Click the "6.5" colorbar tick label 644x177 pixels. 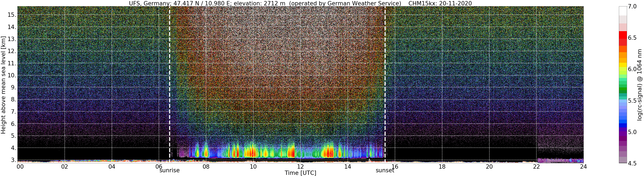pyautogui.click(x=632, y=38)
